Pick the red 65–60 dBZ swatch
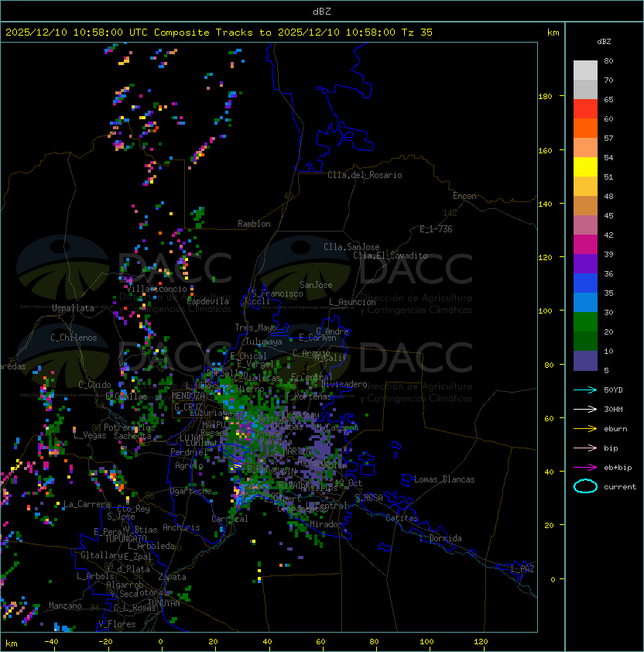 pos(585,109)
